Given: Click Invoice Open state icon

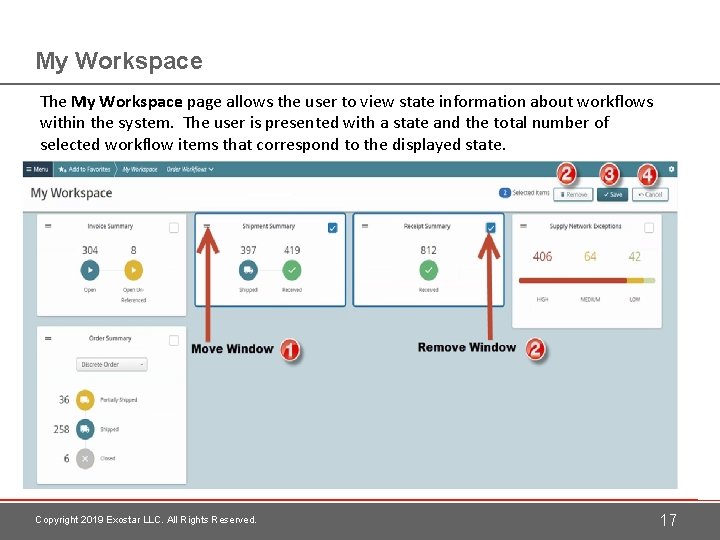Looking at the screenshot, I should (x=90, y=270).
